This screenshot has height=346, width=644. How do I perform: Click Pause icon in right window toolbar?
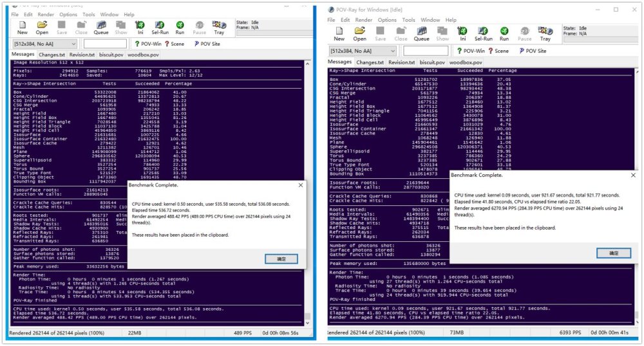click(524, 34)
